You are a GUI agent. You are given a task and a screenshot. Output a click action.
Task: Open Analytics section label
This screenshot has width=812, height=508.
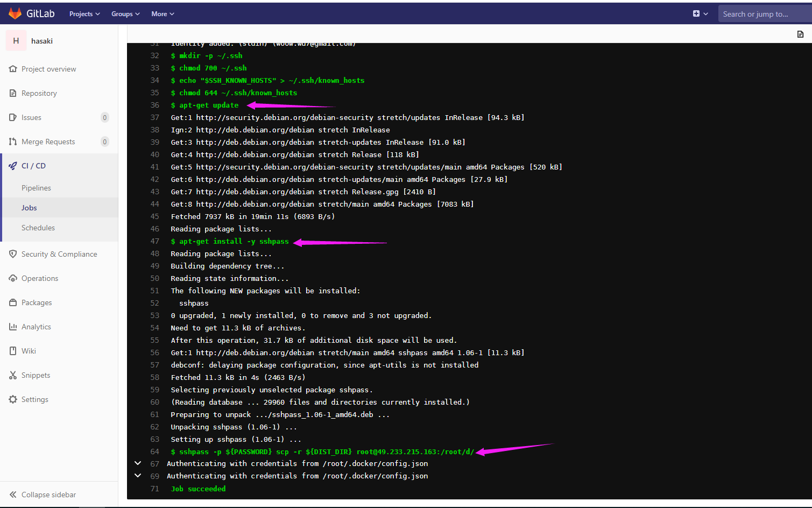click(x=36, y=327)
